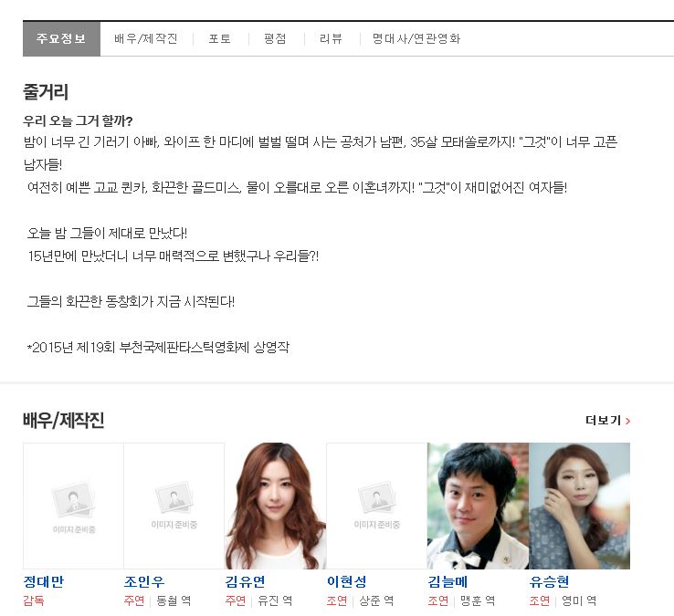674x616 pixels.
Task: Open 조인우 name link
Action: click(x=144, y=581)
